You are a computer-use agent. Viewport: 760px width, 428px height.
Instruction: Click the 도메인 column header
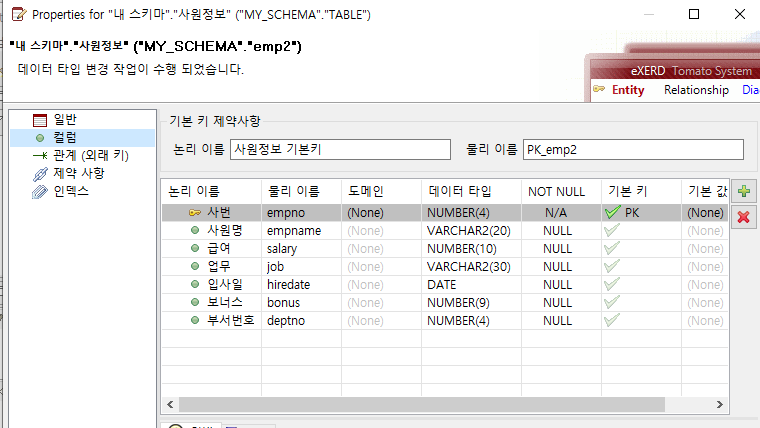[x=381, y=191]
